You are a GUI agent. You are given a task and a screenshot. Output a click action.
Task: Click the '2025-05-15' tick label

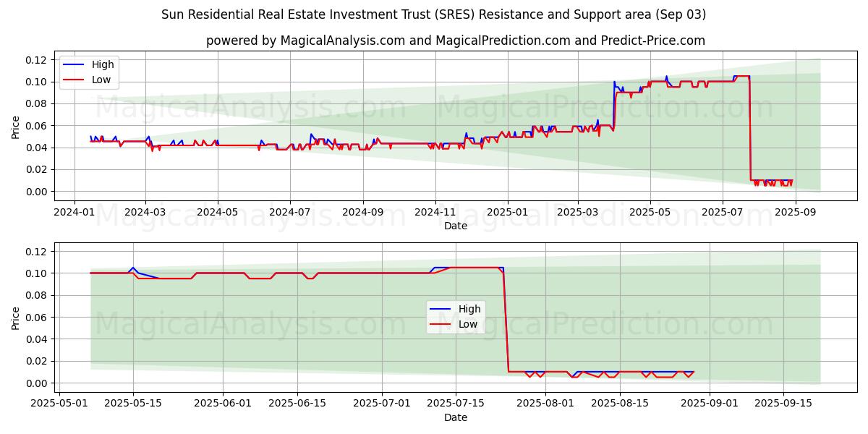pyautogui.click(x=133, y=403)
